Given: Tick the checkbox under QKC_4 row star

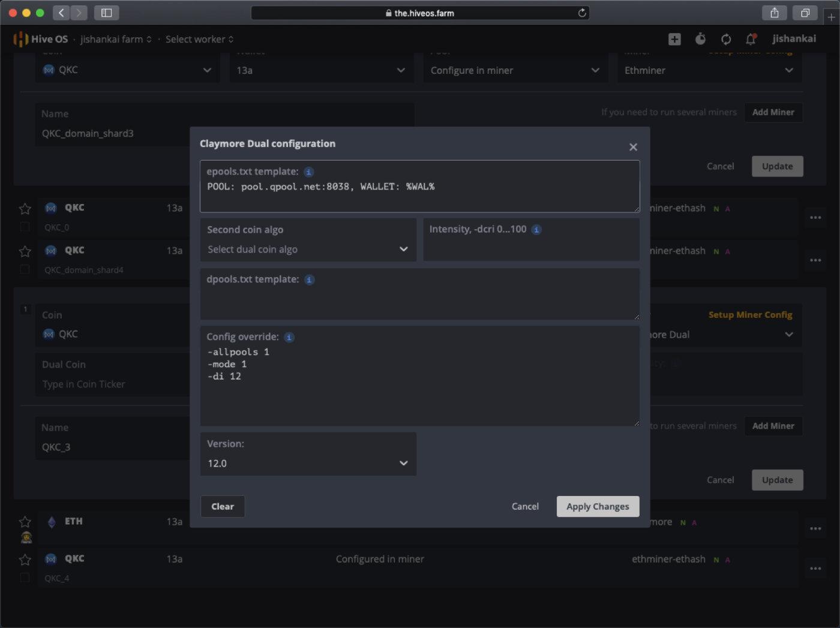Looking at the screenshot, I should pyautogui.click(x=25, y=578).
